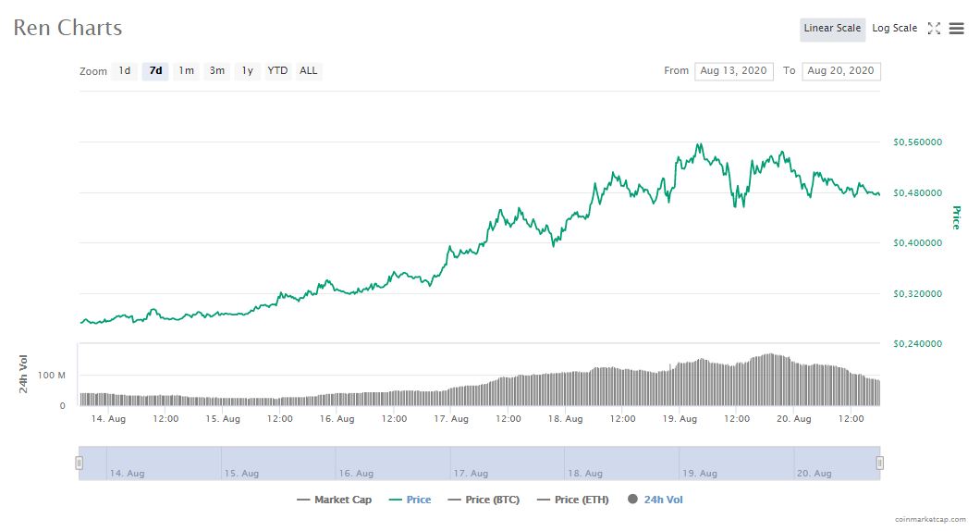Open the chart context menu hamburger icon

coord(956,28)
